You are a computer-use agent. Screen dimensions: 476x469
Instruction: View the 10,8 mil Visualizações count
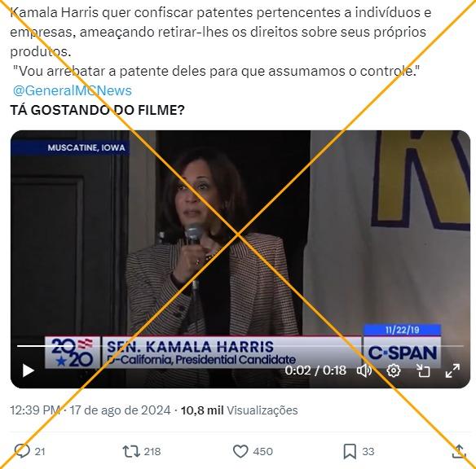(239, 410)
